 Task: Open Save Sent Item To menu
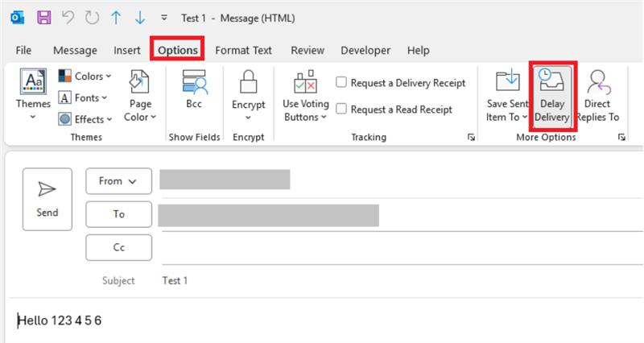[508, 96]
